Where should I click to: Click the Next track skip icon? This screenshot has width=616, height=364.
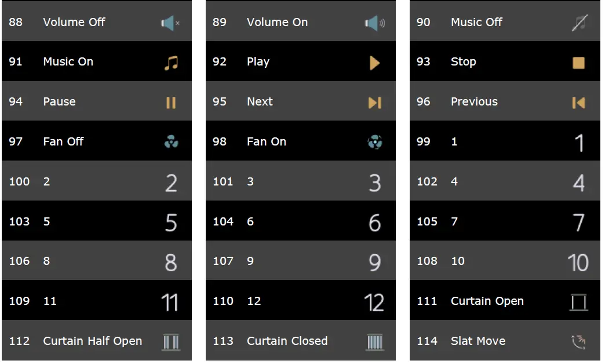pos(375,103)
